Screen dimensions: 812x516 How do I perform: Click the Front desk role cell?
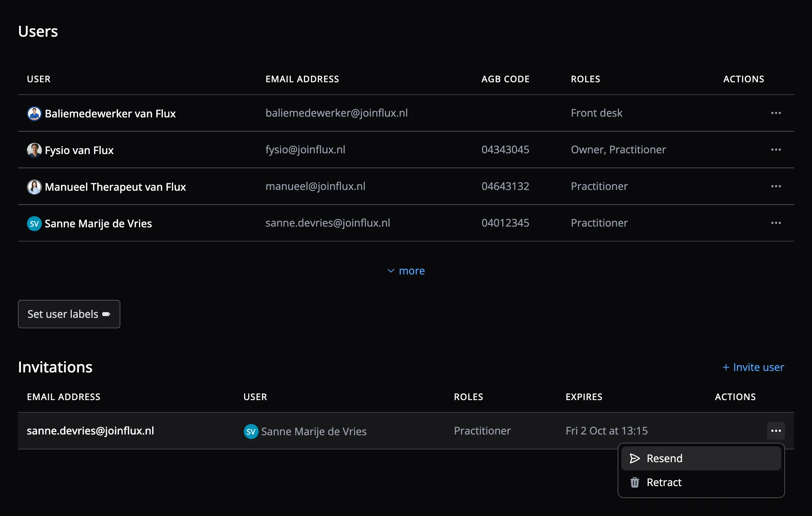[x=597, y=113]
